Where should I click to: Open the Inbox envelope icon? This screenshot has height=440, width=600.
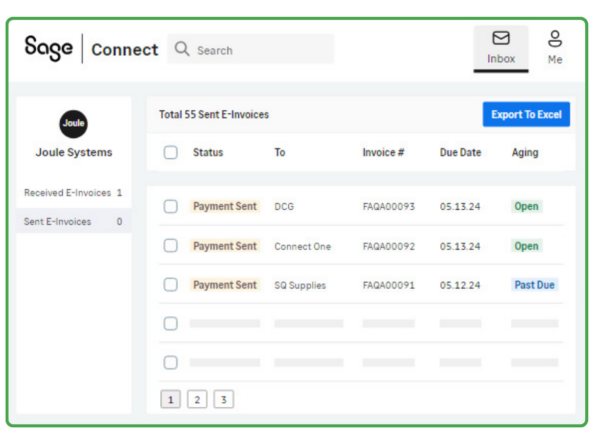tap(501, 38)
